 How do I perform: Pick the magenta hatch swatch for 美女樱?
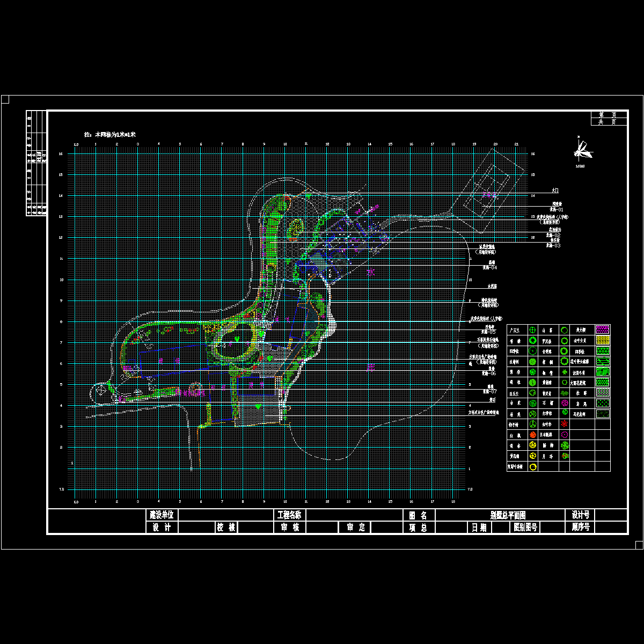tap(603, 330)
